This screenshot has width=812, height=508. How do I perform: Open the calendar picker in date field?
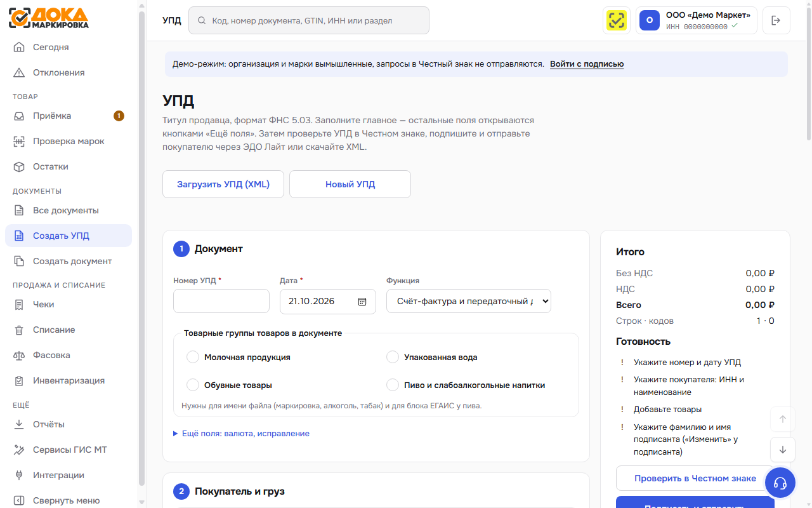pyautogui.click(x=362, y=302)
